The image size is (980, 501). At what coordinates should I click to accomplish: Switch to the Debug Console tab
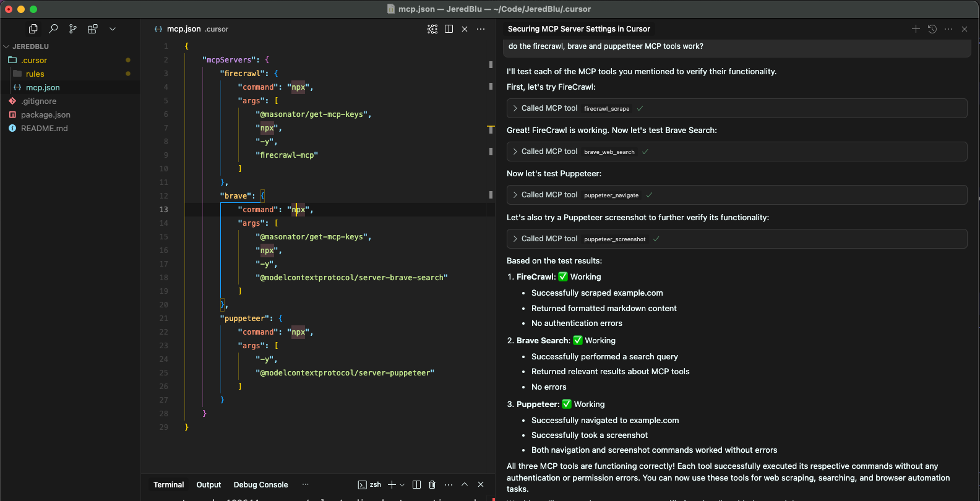[260, 485]
